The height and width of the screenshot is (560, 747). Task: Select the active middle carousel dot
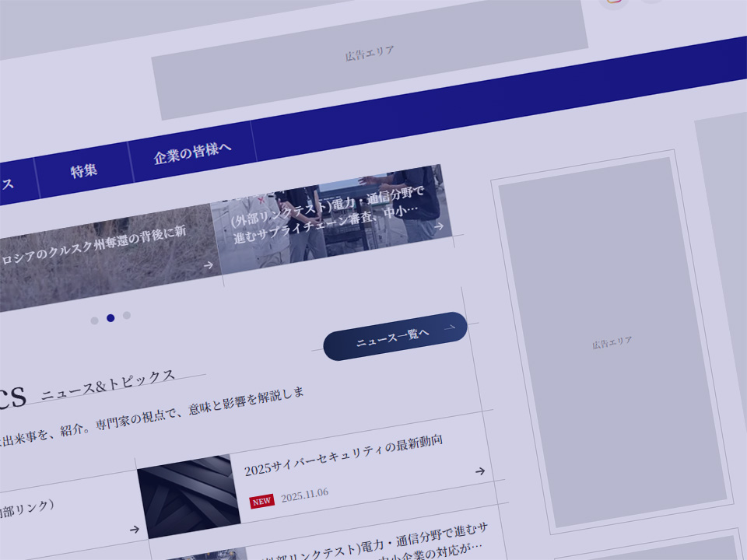(110, 317)
